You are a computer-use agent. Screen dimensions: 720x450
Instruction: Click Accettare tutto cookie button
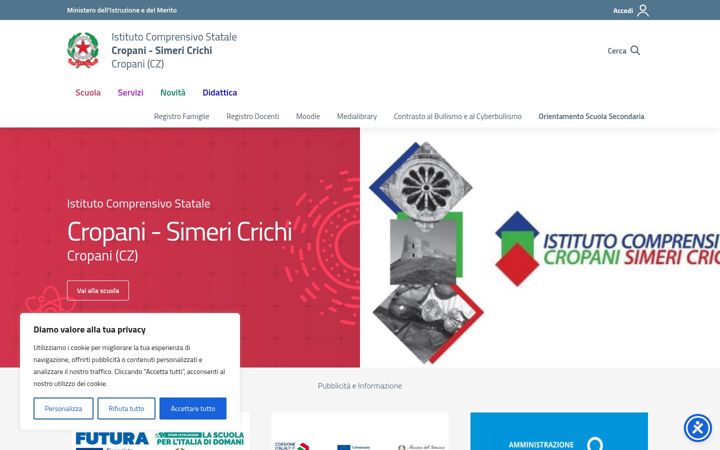[193, 408]
